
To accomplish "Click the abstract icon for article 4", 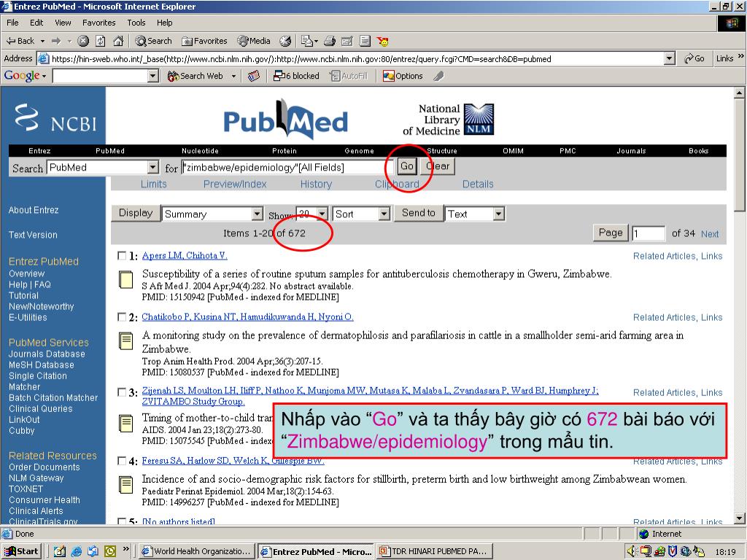I will pyautogui.click(x=125, y=485).
